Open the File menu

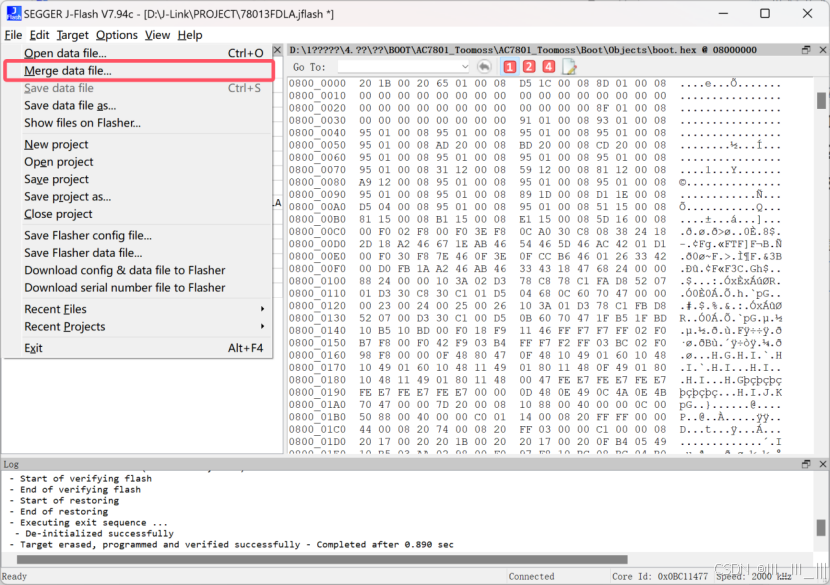[x=13, y=35]
